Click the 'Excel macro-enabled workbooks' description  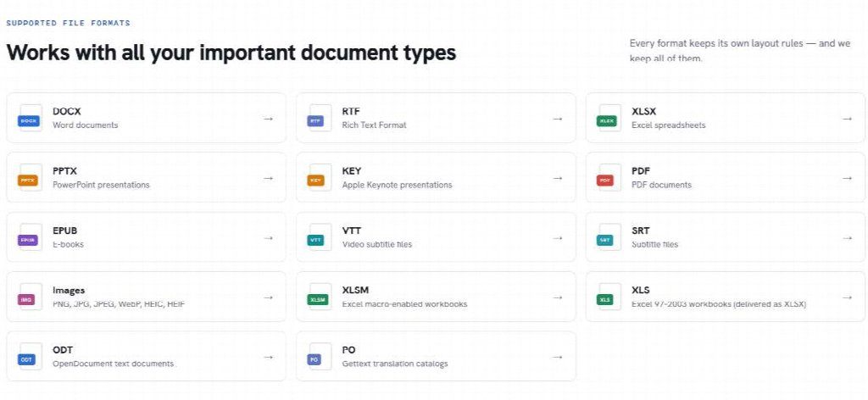pyautogui.click(x=404, y=304)
